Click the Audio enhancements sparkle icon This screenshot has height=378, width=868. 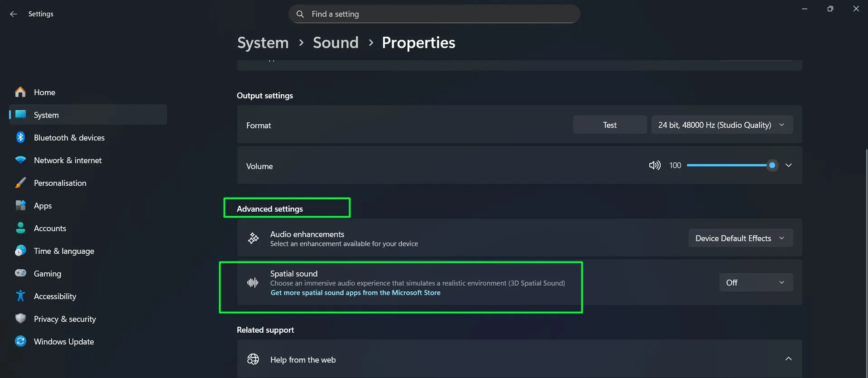point(253,238)
